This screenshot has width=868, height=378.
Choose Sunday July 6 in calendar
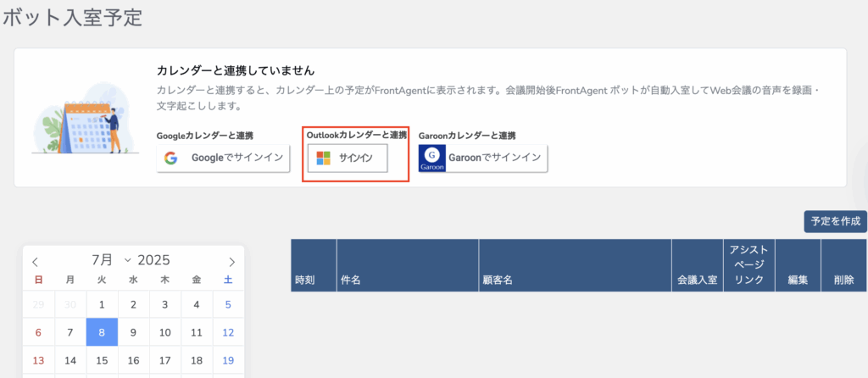37,333
